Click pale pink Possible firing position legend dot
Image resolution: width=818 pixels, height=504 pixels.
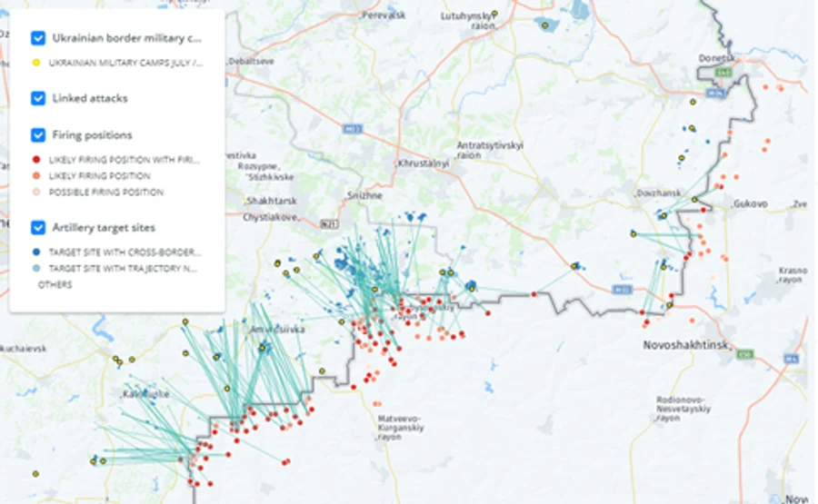click(x=36, y=192)
